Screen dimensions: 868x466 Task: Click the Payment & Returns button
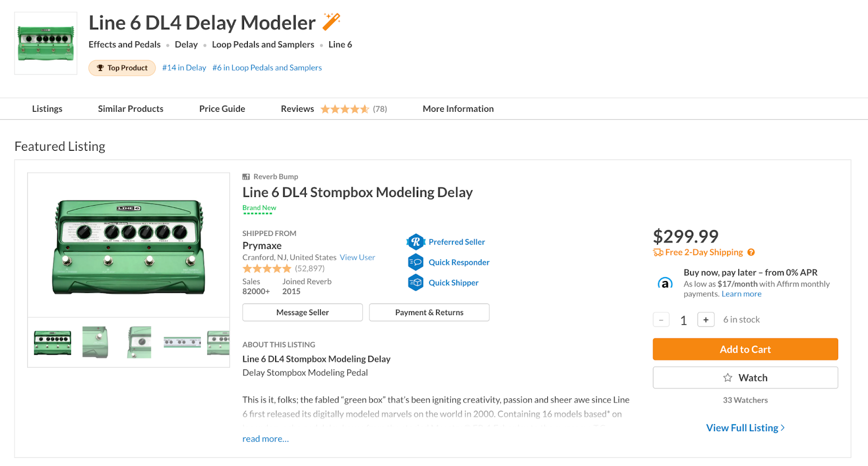[x=429, y=312]
